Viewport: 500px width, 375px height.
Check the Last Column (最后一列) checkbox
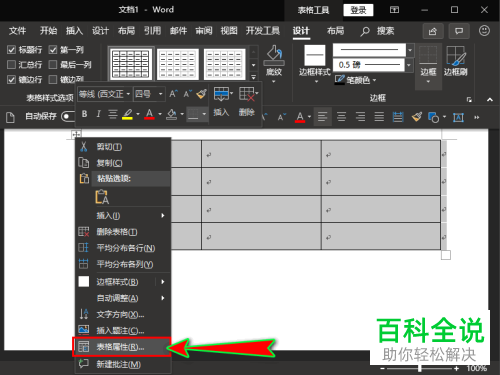click(53, 64)
